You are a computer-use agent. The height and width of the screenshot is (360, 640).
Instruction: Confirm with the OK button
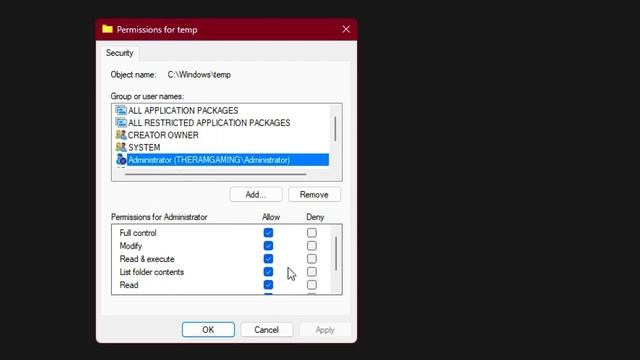208,330
